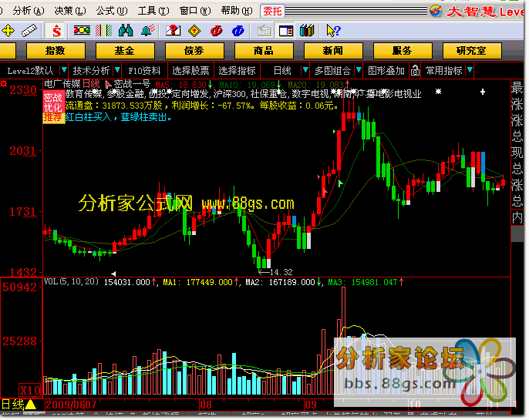
Task: Click the 指数 category button
Action: (x=56, y=51)
